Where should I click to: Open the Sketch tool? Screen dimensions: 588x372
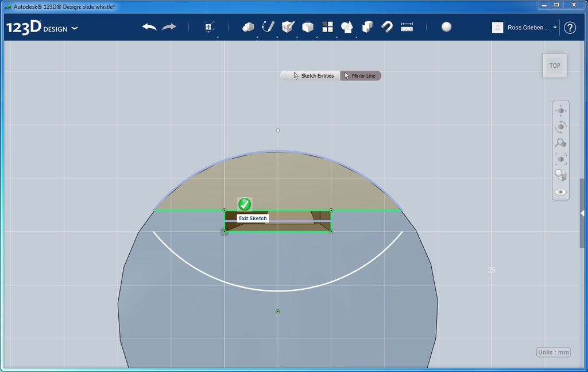[x=268, y=26]
